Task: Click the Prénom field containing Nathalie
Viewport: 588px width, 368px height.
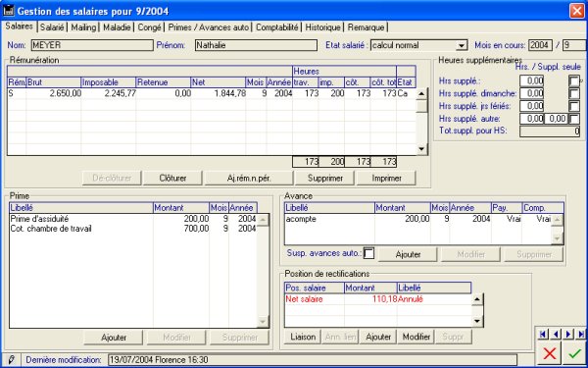Action: (256, 45)
